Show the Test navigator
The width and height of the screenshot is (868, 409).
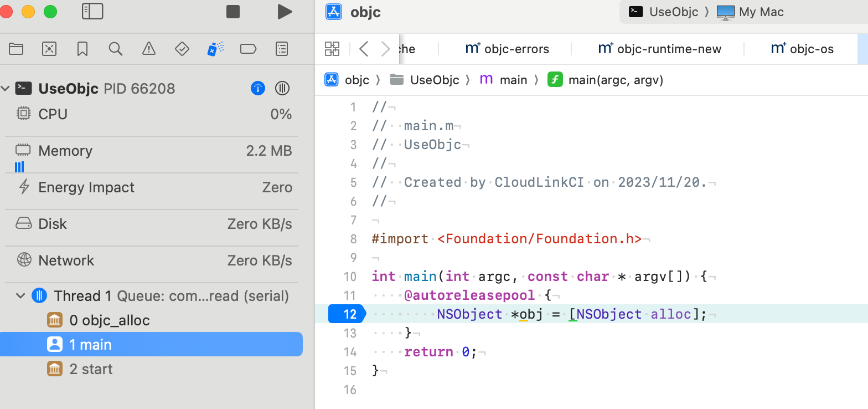pos(182,49)
